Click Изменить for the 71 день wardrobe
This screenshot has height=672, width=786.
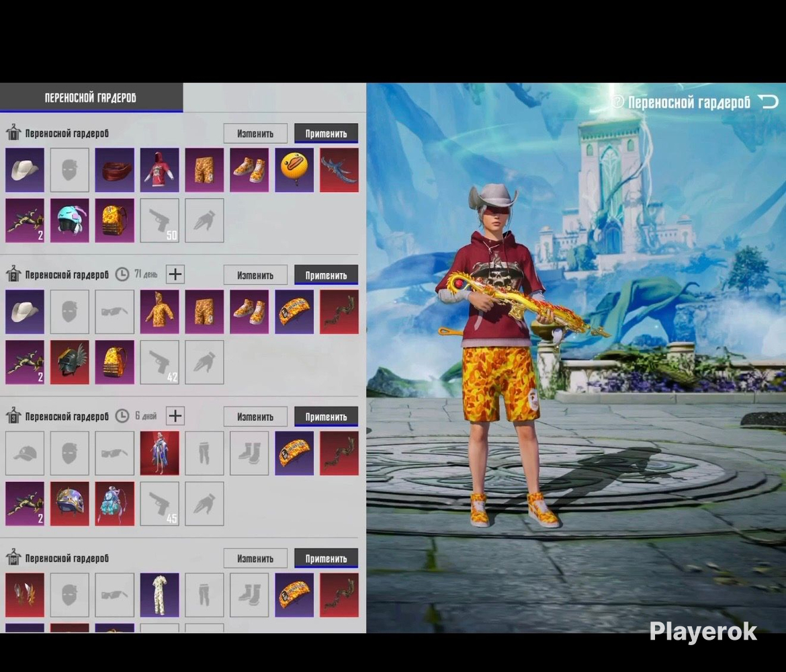(255, 275)
